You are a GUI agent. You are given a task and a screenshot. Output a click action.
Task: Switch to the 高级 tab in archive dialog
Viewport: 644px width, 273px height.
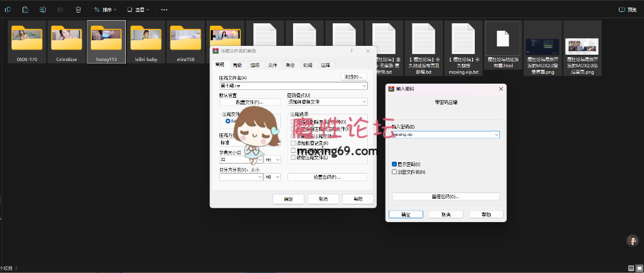click(x=237, y=65)
